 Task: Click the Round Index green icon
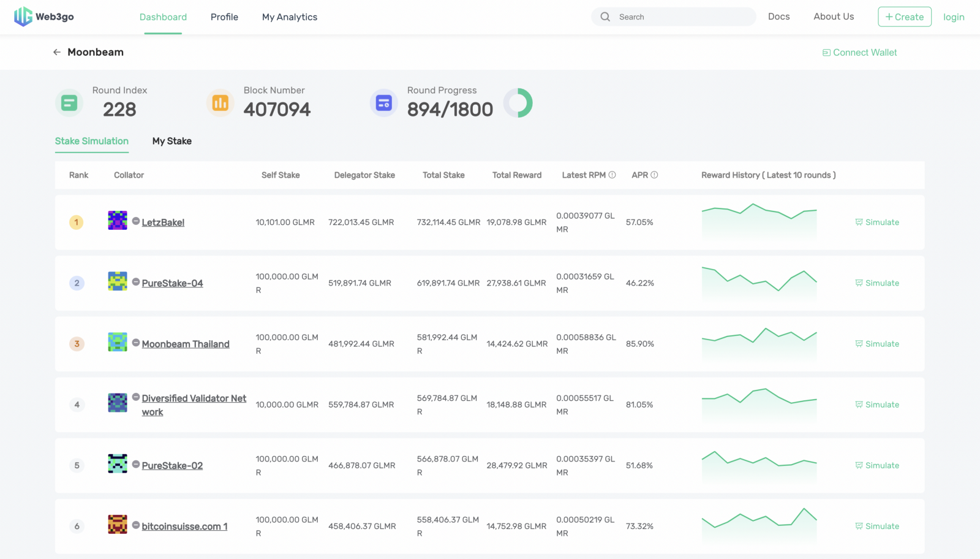[x=69, y=103]
